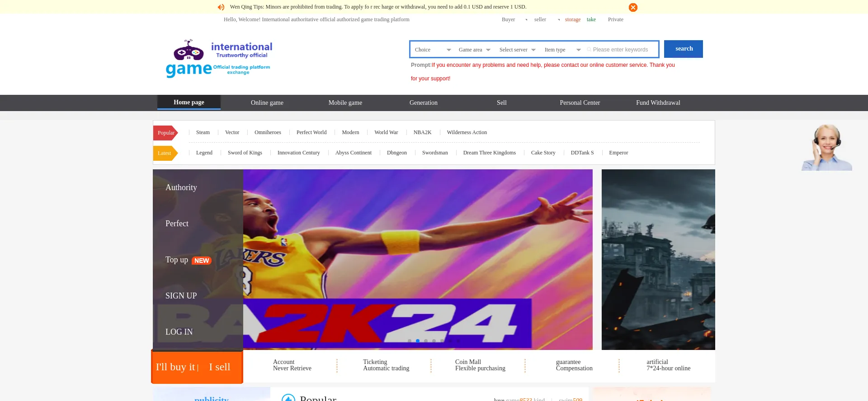
Task: Click the keywords search input field
Action: pos(622,50)
